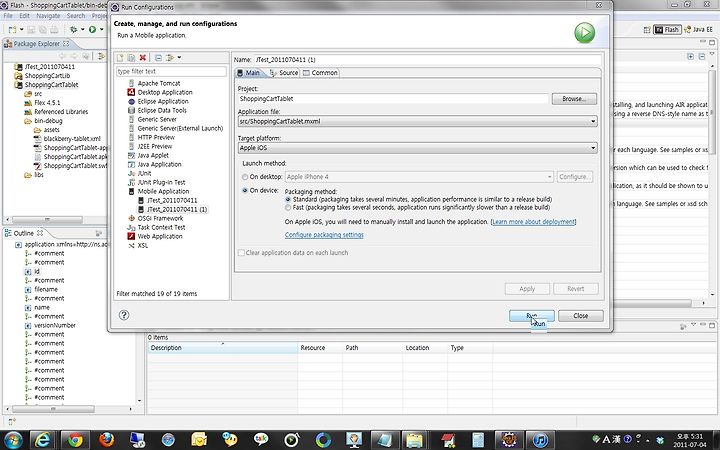This screenshot has height=450, width=720.
Task: Choose Fast packaging method
Action: click(288, 208)
